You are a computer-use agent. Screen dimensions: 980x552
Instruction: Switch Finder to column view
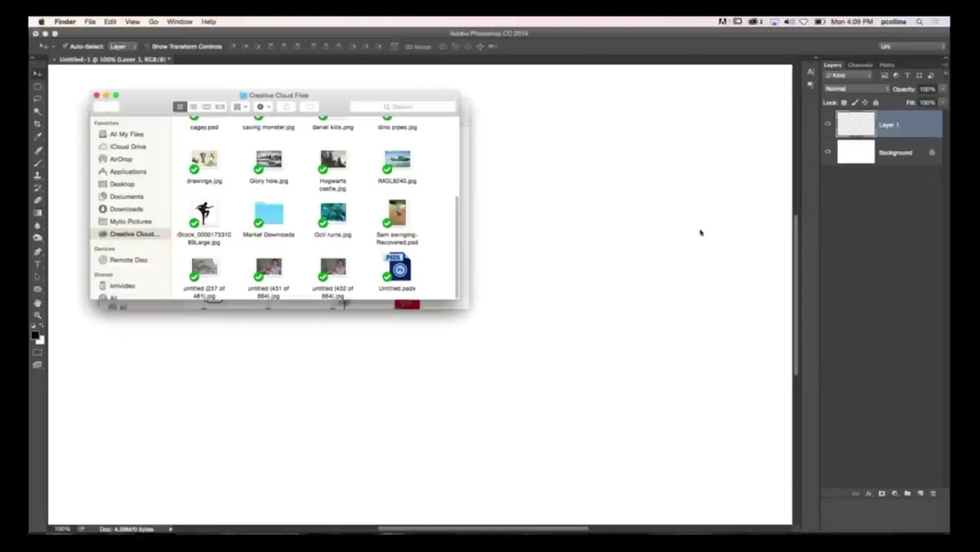[x=207, y=107]
